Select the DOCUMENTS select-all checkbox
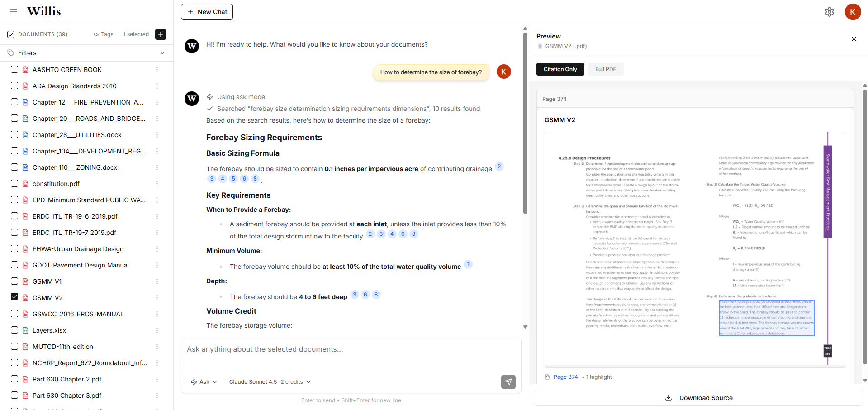This screenshot has width=868, height=410. point(10,34)
